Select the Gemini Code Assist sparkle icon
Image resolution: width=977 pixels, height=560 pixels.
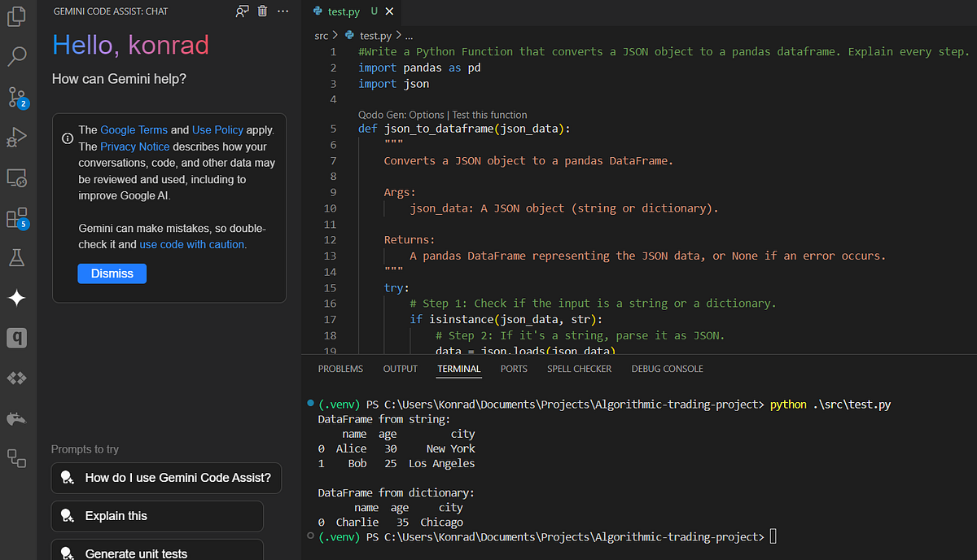point(18,298)
